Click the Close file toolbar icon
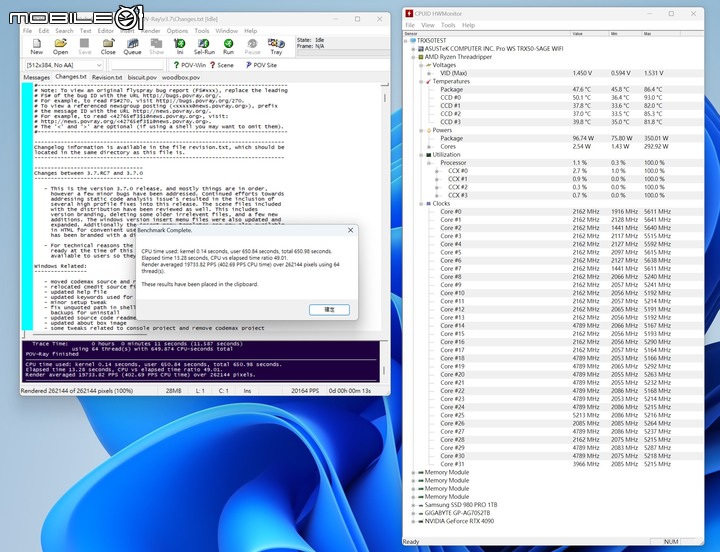The width and height of the screenshot is (720, 552). 108,44
